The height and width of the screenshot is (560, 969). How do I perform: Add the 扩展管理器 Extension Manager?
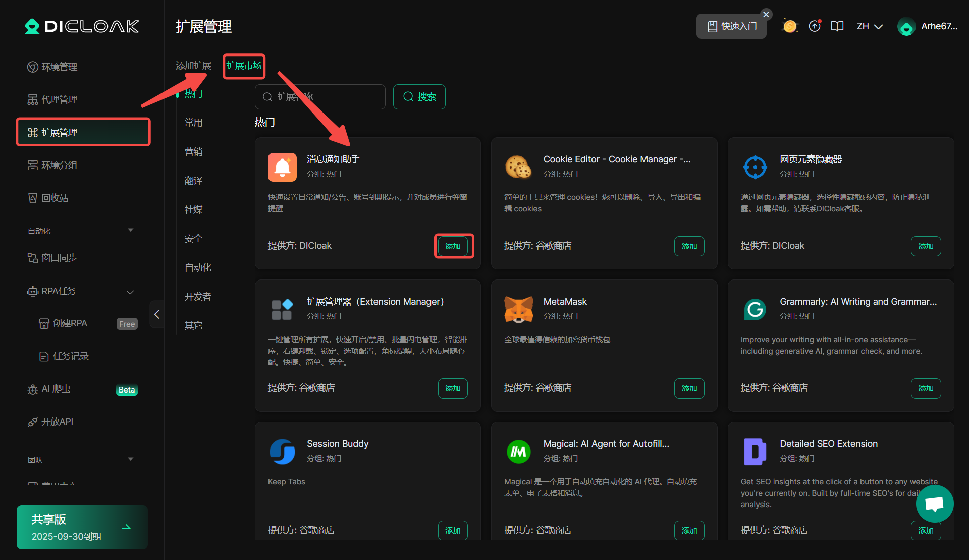(453, 388)
